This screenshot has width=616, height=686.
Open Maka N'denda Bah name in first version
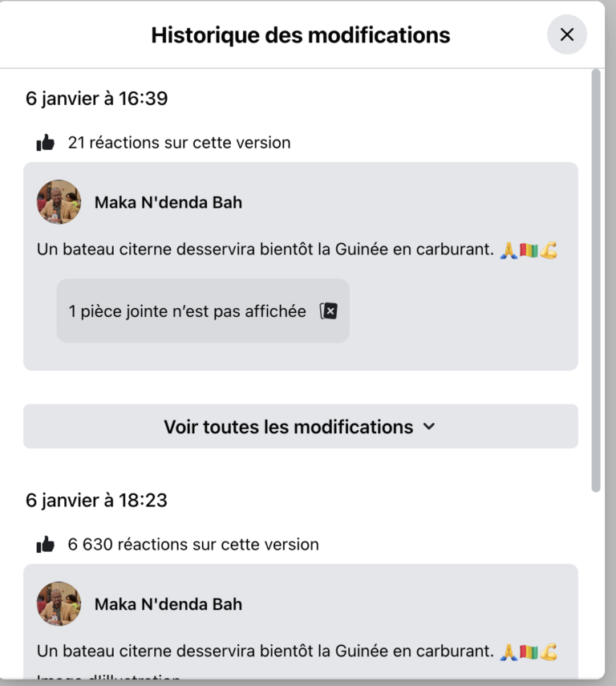point(168,202)
